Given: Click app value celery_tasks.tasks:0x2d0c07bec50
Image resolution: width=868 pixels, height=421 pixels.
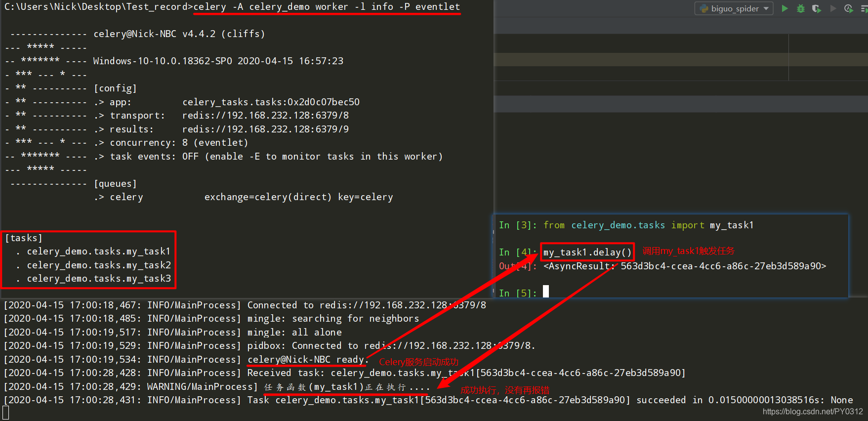Looking at the screenshot, I should 271,102.
